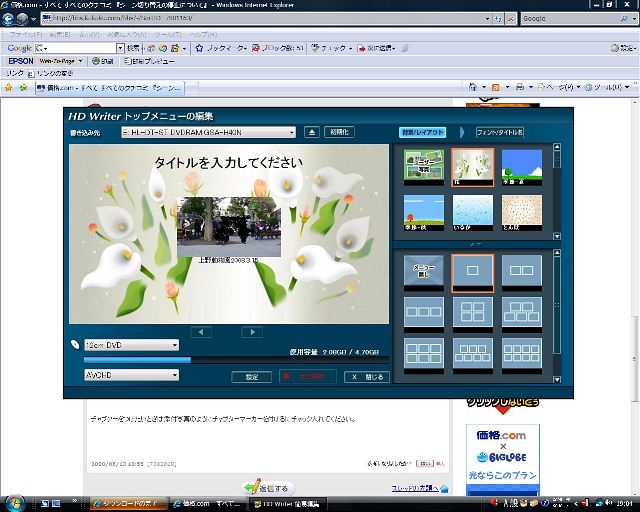Open the IE ツール dropdown in command bar
This screenshot has height=512, width=640.
click(x=607, y=87)
